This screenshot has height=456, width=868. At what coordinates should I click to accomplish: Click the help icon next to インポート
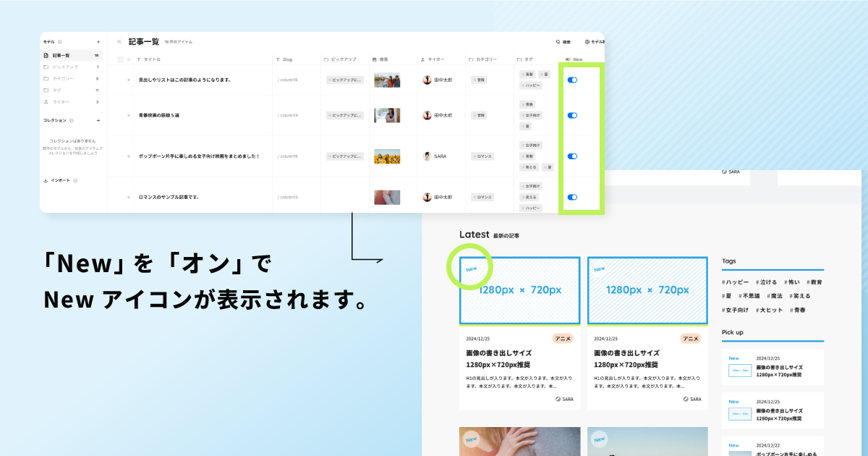pyautogui.click(x=75, y=180)
